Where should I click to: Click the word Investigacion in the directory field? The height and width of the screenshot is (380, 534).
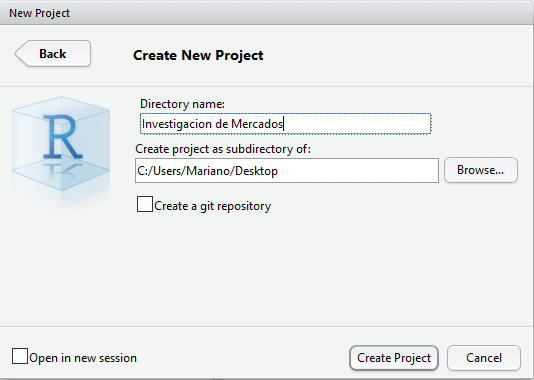177,124
